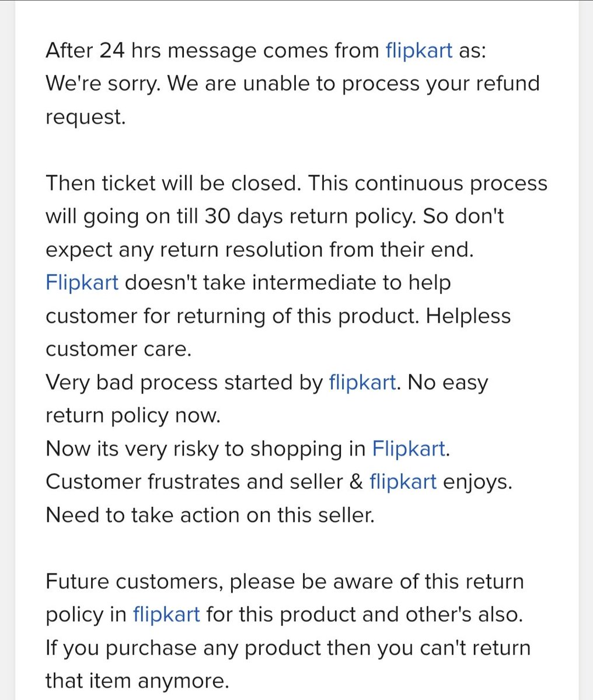Open Flipkart link after 'risky to shopping in'
The width and height of the screenshot is (593, 700).
pos(409,449)
